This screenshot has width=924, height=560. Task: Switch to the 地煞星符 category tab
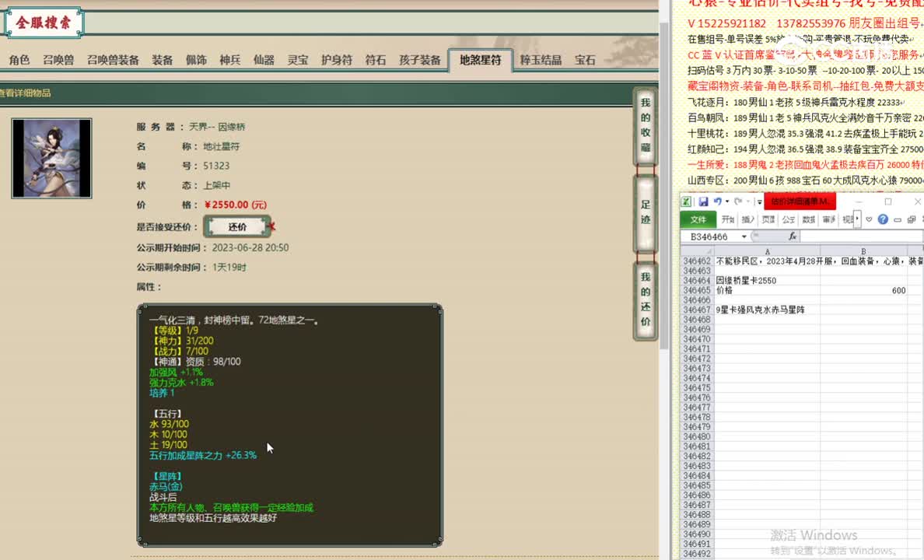coord(481,58)
